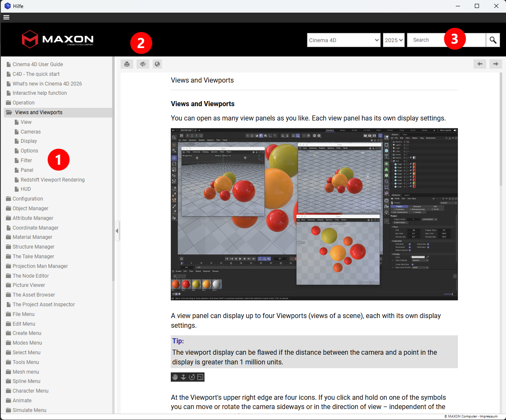Open the Cinema 4D product dropdown
The image size is (506, 420).
pos(344,40)
